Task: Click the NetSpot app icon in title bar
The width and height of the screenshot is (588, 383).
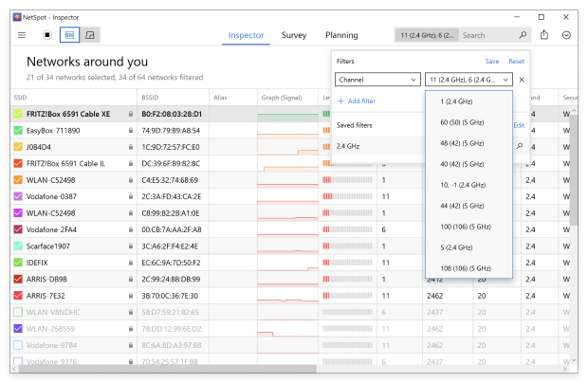Action: pyautogui.click(x=17, y=17)
